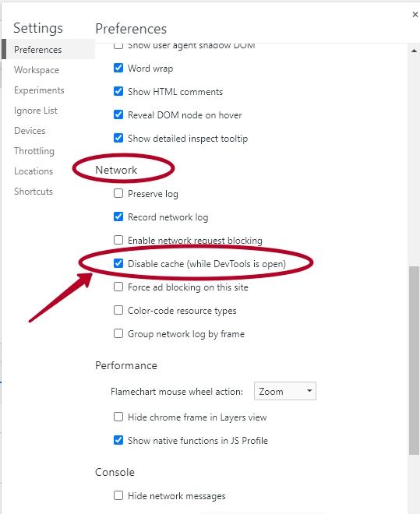420x514 pixels.
Task: Check Hide chrome frame in Layers view
Action: click(x=118, y=417)
